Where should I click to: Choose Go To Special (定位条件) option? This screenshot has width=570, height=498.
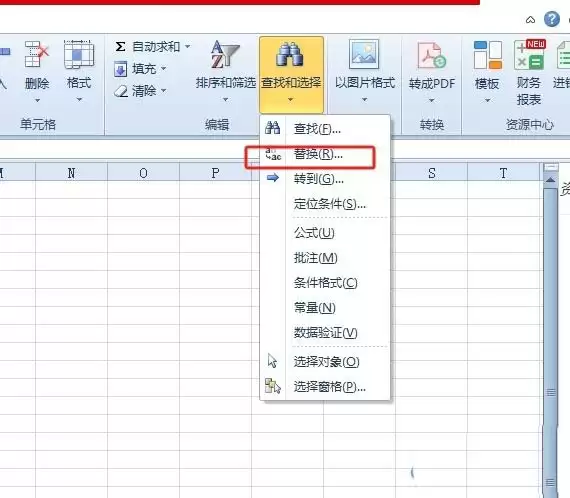coord(330,204)
